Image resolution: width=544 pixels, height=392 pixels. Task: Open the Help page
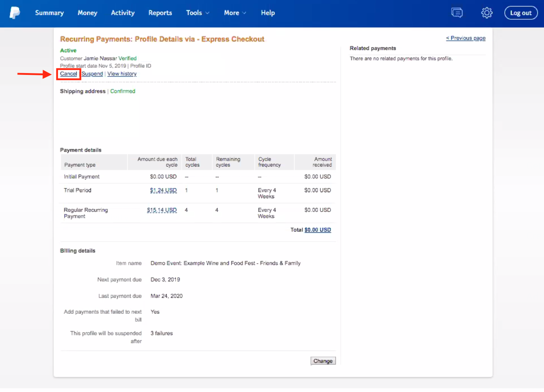[268, 13]
